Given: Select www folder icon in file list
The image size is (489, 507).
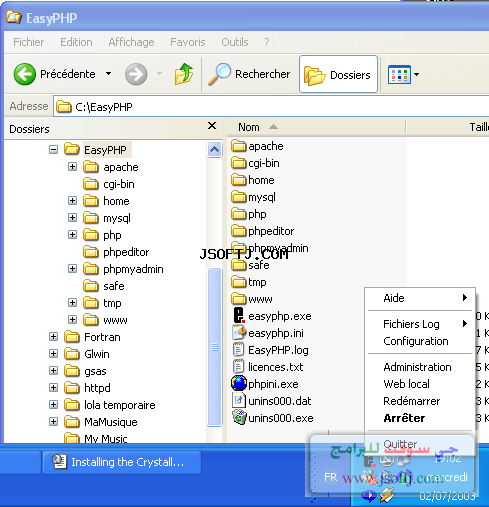Looking at the screenshot, I should pyautogui.click(x=239, y=299).
